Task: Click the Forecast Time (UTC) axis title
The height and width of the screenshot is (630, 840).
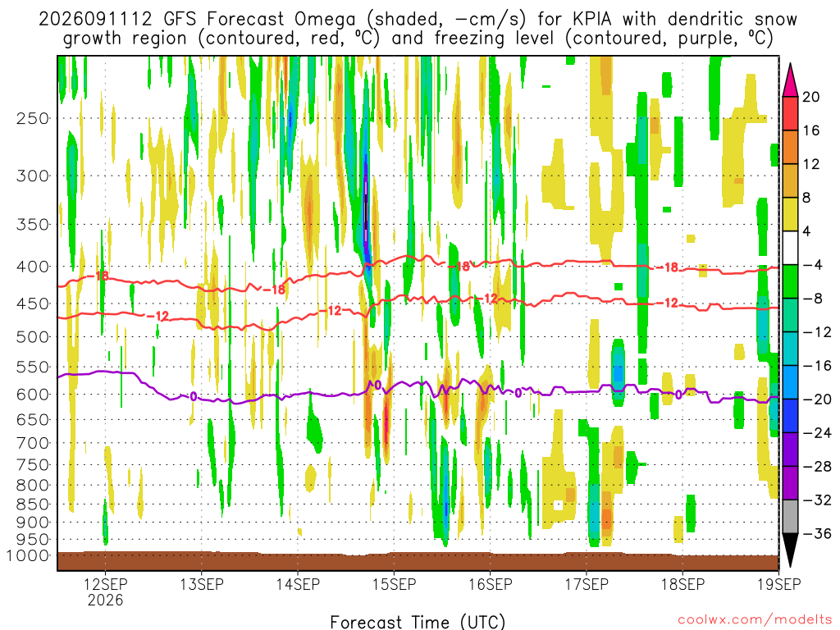Action: (x=418, y=622)
